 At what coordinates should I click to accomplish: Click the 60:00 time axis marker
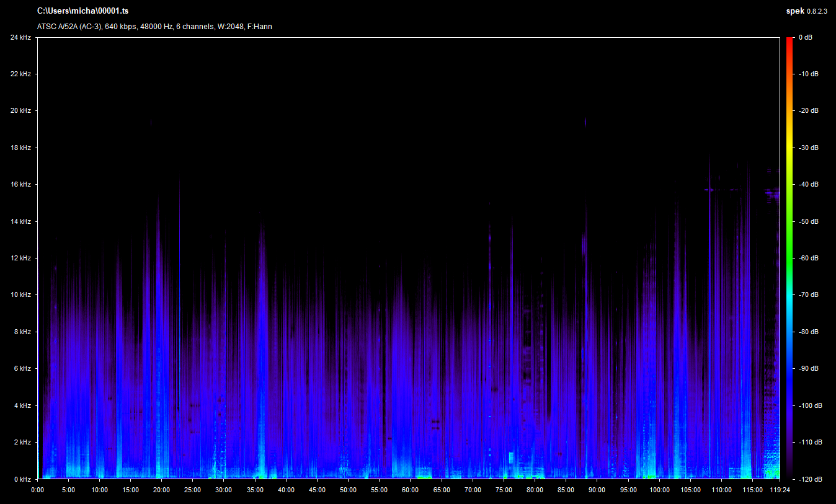411,489
